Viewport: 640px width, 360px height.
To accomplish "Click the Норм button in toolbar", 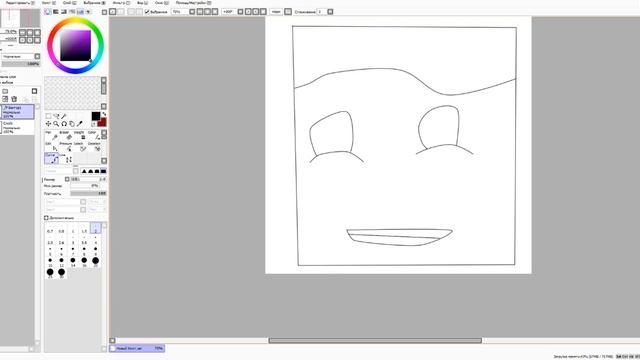I will pyautogui.click(x=276, y=12).
